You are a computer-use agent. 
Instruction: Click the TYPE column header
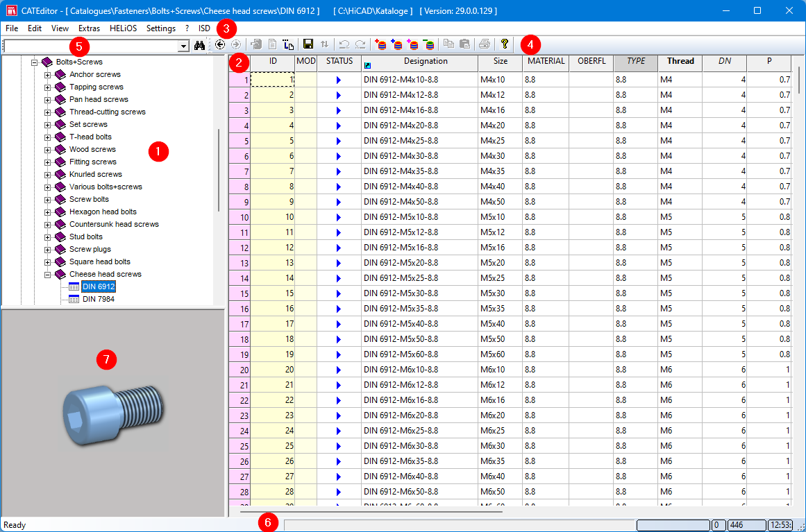pos(636,63)
